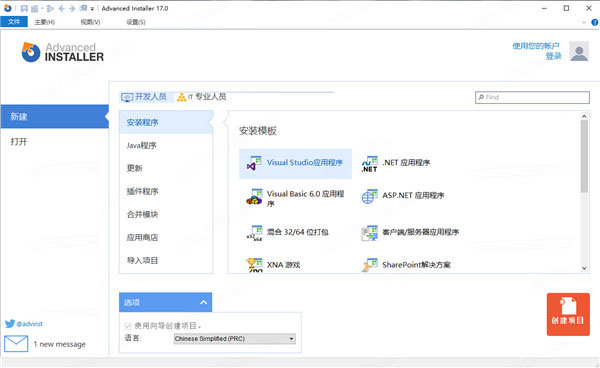This screenshot has width=600, height=368.
Task: Click the 选项 panel header label
Action: pyautogui.click(x=132, y=303)
